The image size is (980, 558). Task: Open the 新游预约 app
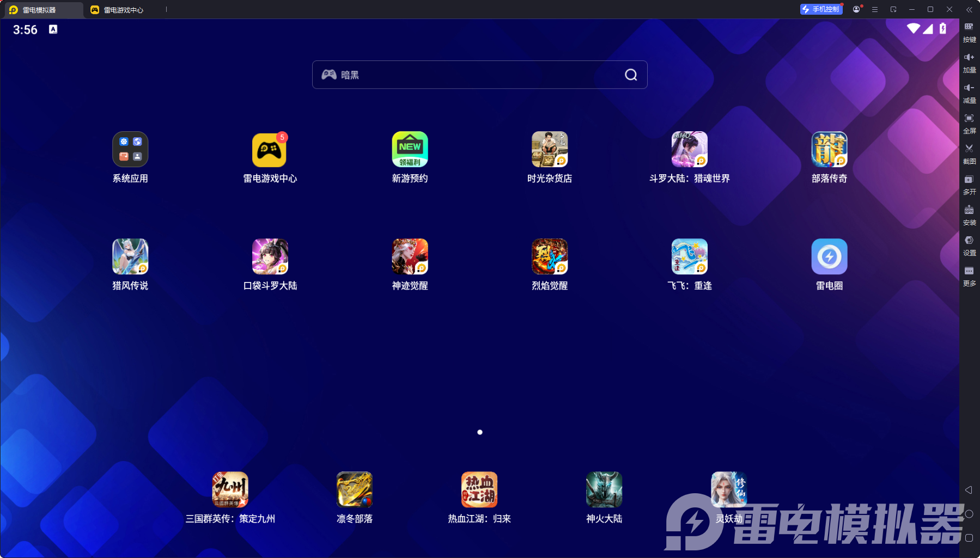410,149
